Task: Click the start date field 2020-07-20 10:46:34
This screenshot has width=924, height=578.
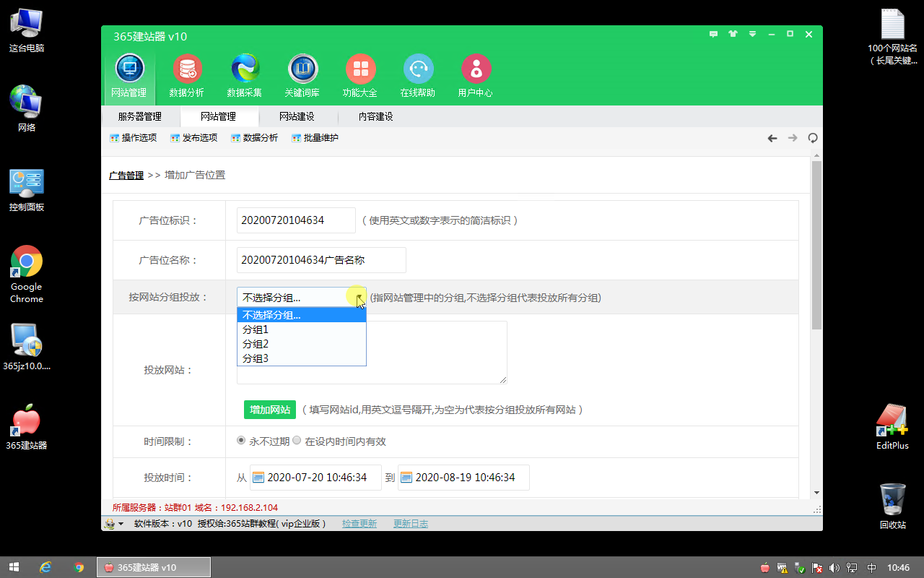Action: 316,478
